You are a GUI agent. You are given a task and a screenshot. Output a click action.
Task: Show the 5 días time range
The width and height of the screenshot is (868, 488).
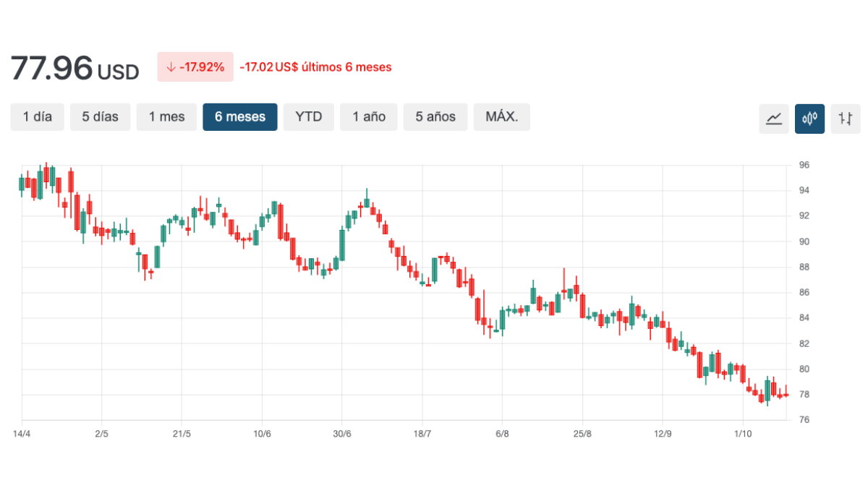[100, 116]
